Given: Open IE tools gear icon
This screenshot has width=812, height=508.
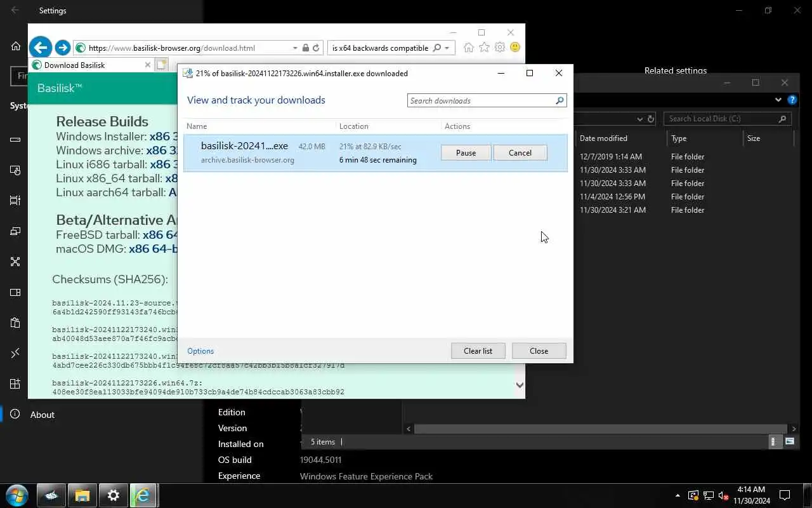Looking at the screenshot, I should click(500, 48).
